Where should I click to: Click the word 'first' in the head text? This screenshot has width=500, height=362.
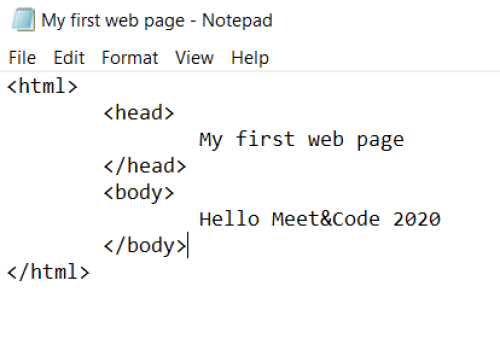pos(265,139)
